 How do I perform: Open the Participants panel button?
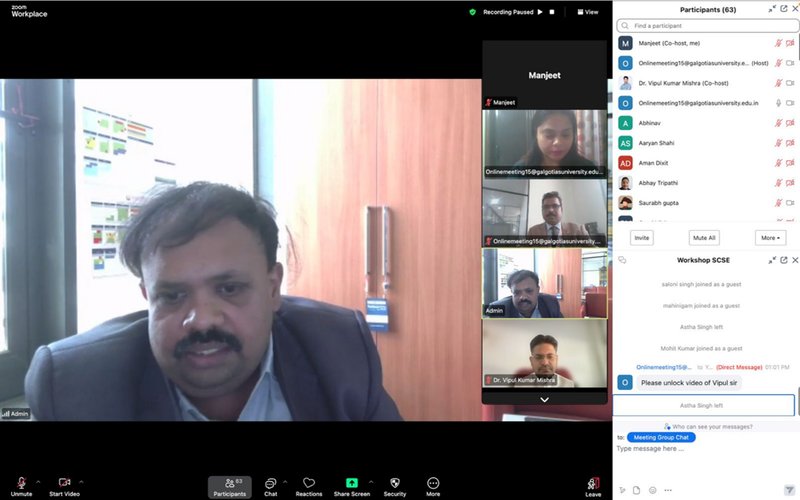click(229, 486)
